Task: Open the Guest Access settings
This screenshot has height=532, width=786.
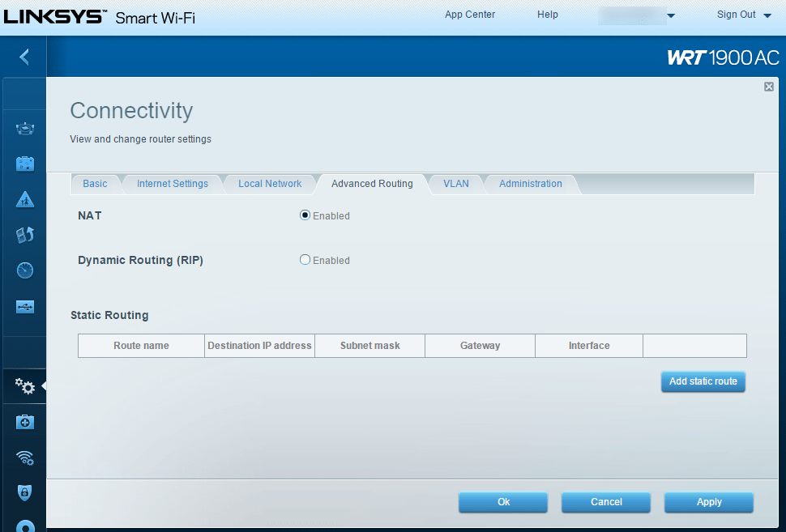Action: (x=24, y=163)
